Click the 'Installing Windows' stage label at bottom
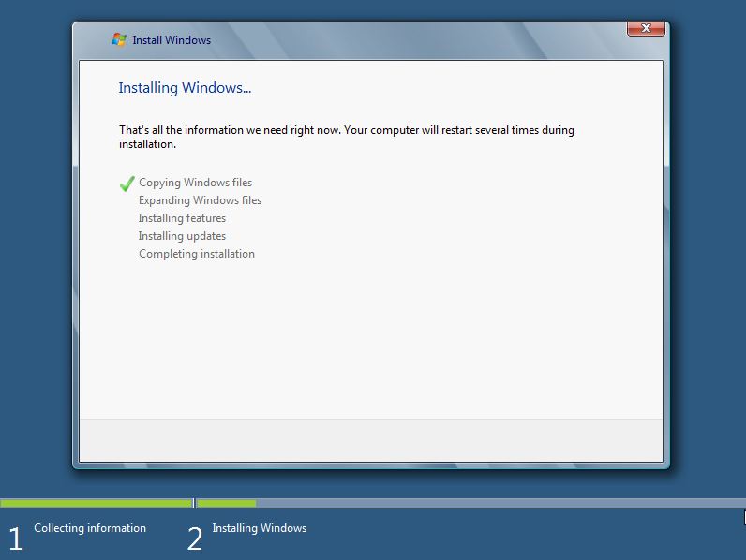The height and width of the screenshot is (560, 746). tap(260, 528)
